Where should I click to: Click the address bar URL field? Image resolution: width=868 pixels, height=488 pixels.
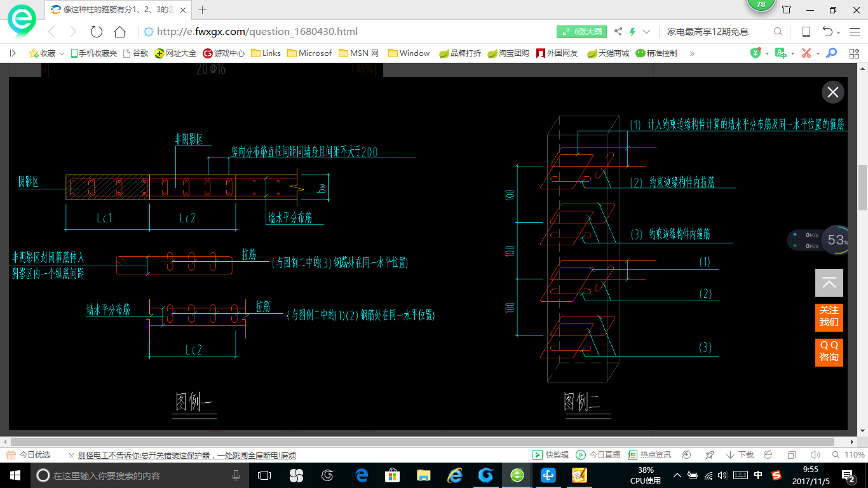click(346, 32)
